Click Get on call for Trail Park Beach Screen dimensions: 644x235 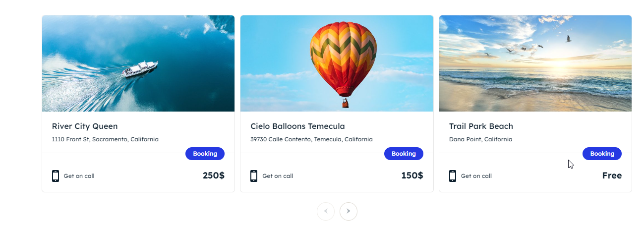point(476,176)
